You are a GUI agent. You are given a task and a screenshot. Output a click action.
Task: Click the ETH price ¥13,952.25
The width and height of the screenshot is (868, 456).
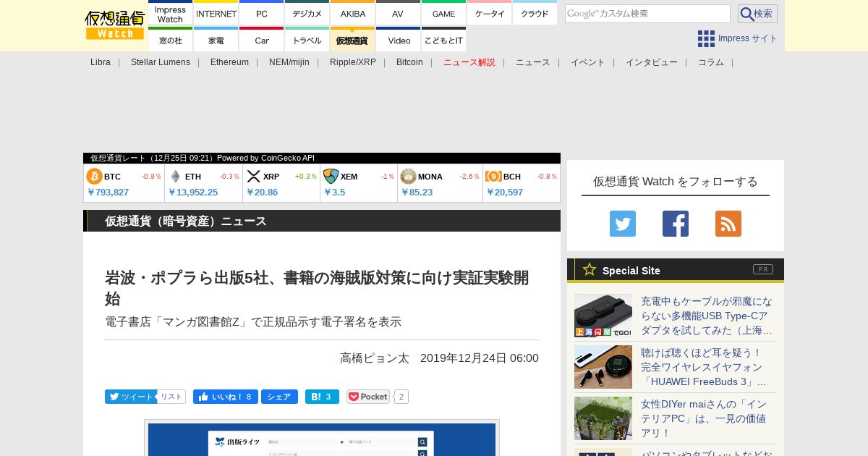(193, 193)
